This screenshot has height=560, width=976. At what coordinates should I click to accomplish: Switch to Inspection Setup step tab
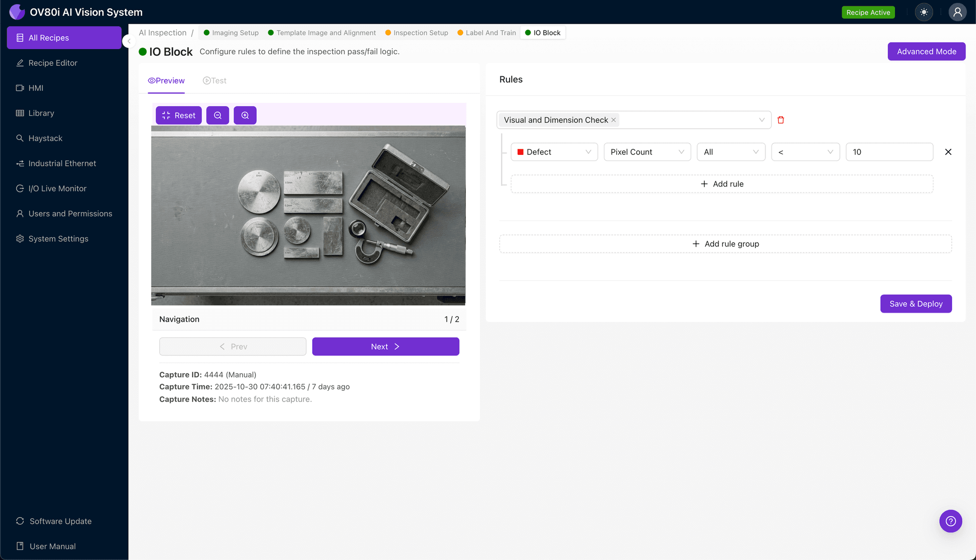(x=417, y=33)
